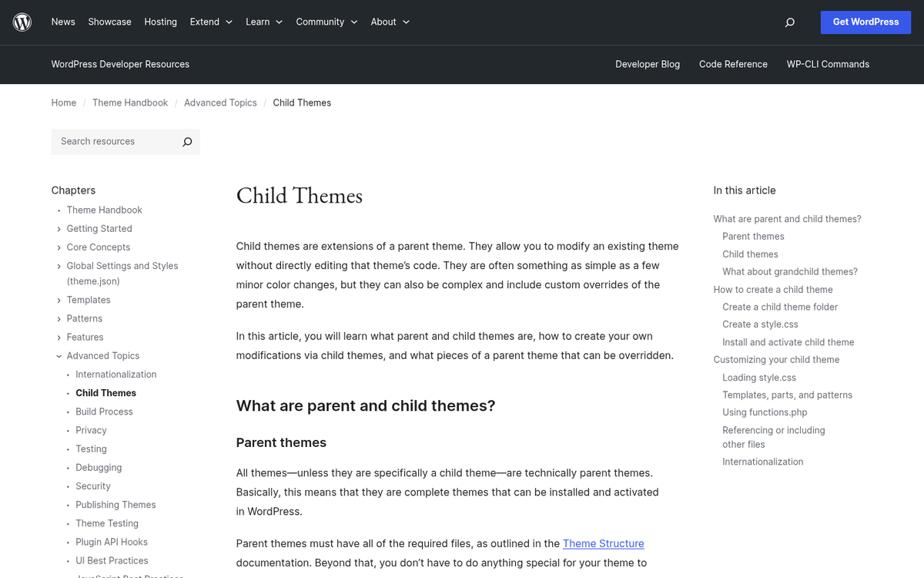Open the Theme Structure link in the article
This screenshot has width=924, height=578.
603,543
